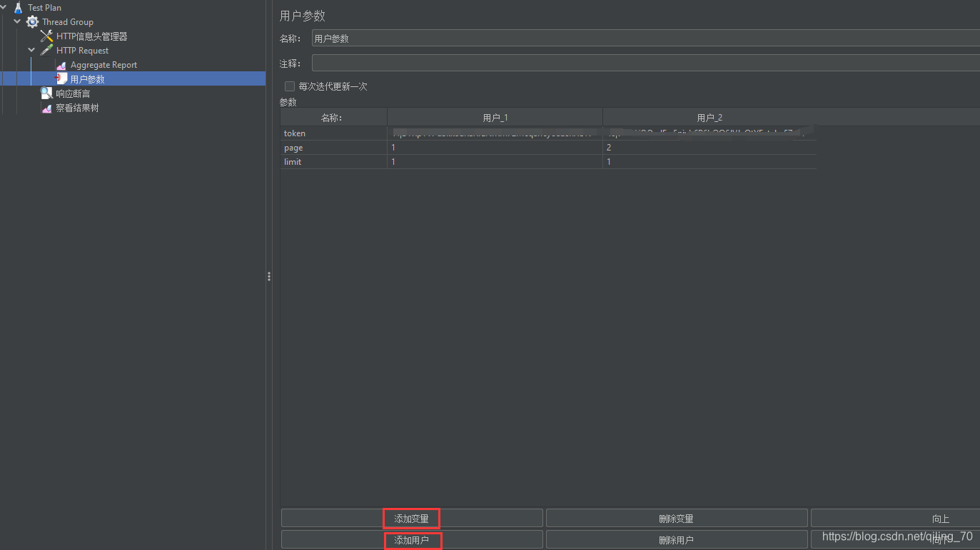Image resolution: width=980 pixels, height=550 pixels.
Task: Collapse the Test Plan tree node
Action: click(4, 8)
